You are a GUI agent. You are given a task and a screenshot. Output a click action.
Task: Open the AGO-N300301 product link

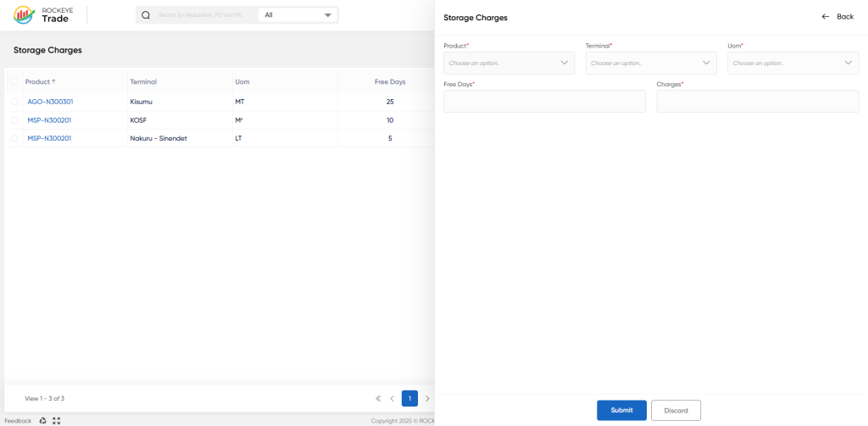coord(50,102)
